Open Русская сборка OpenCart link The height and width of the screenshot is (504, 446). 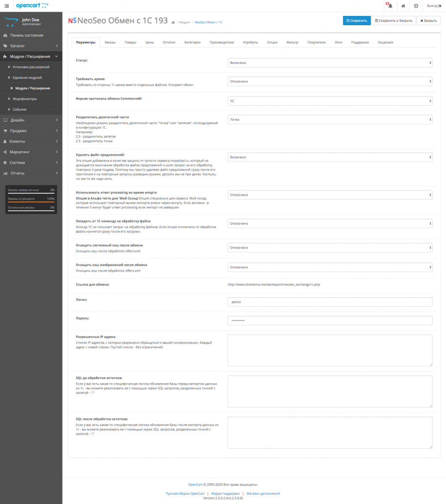[185, 493]
